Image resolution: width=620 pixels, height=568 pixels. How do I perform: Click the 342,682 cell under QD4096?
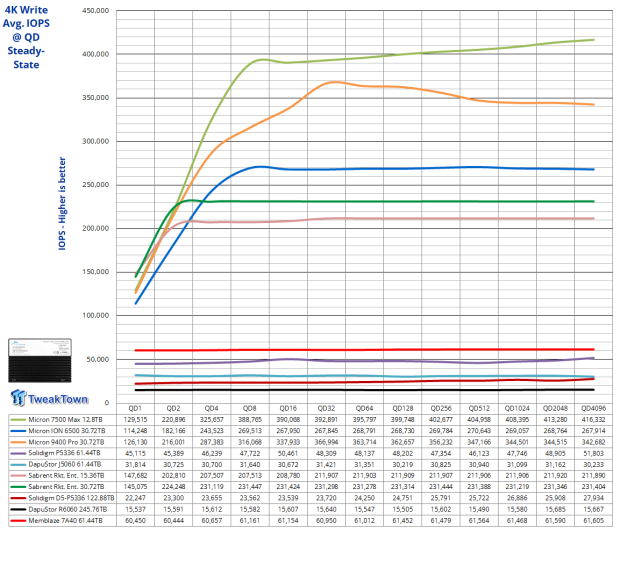coord(594,442)
